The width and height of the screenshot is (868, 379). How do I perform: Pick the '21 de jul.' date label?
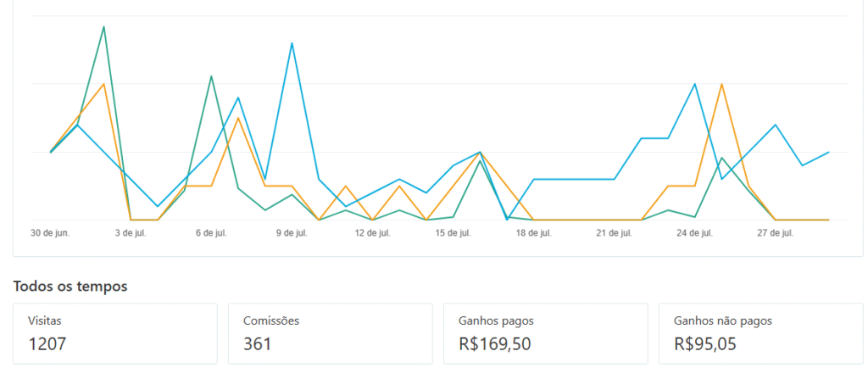615,232
